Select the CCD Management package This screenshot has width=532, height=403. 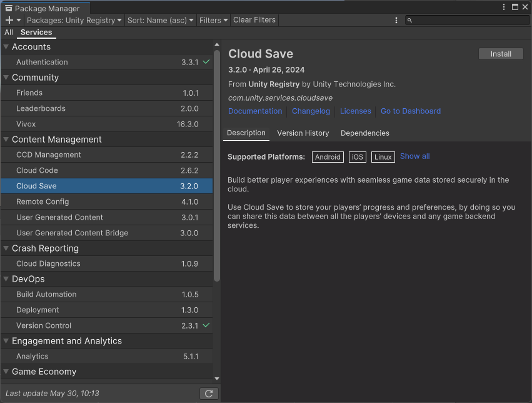coord(106,155)
